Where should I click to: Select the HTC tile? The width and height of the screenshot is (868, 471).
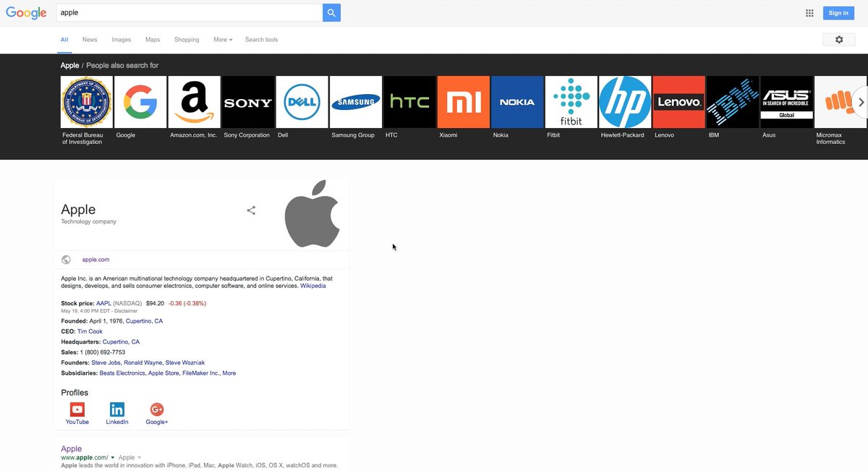click(x=410, y=102)
